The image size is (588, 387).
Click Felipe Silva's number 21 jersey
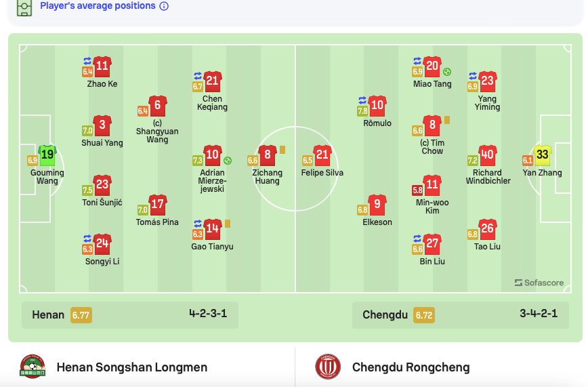(322, 155)
